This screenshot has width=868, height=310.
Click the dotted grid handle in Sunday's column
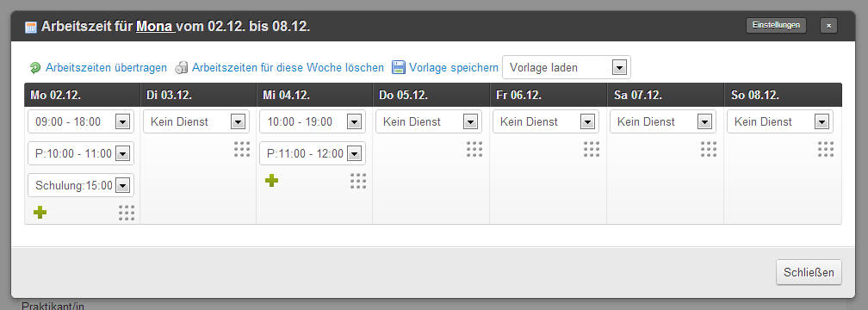pos(826,149)
